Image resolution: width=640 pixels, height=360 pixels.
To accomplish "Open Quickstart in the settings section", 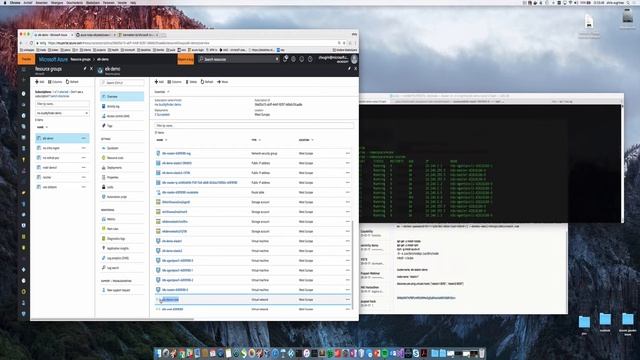I will [122, 148].
